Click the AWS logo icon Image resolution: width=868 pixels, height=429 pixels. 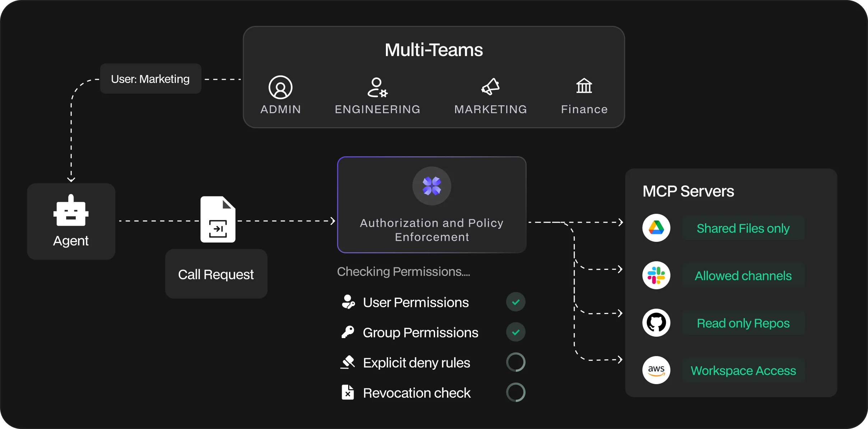[656, 370]
